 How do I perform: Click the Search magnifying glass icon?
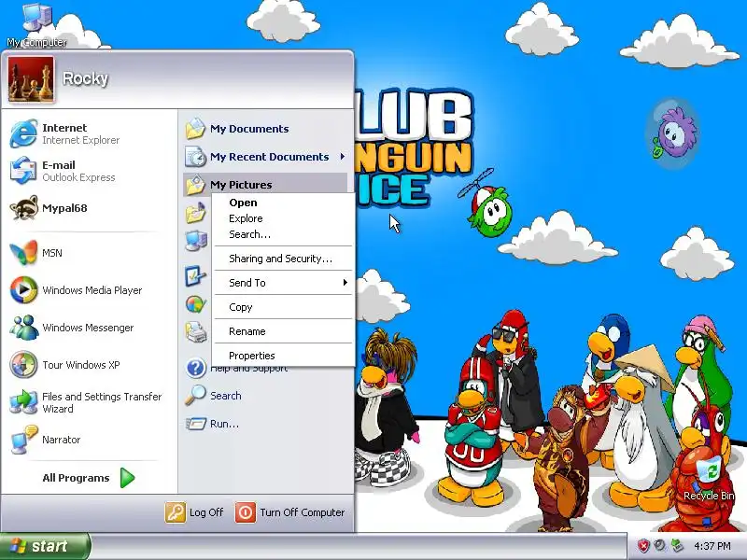click(x=195, y=395)
